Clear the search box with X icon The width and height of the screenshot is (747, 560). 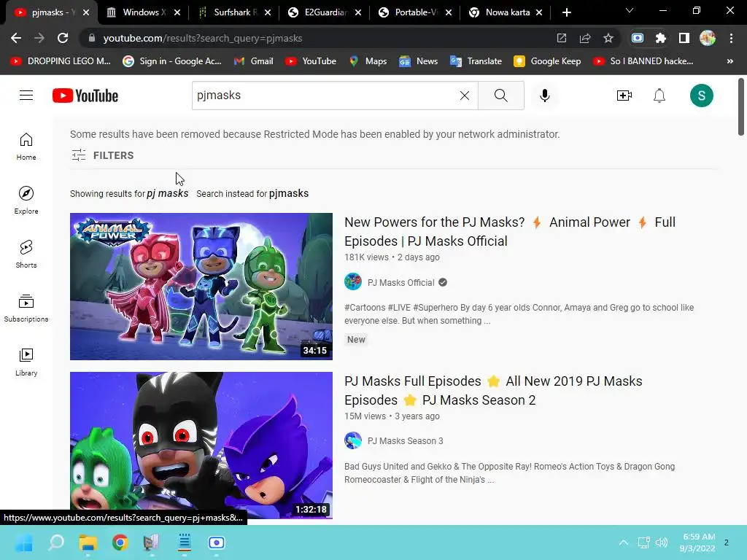pos(465,96)
